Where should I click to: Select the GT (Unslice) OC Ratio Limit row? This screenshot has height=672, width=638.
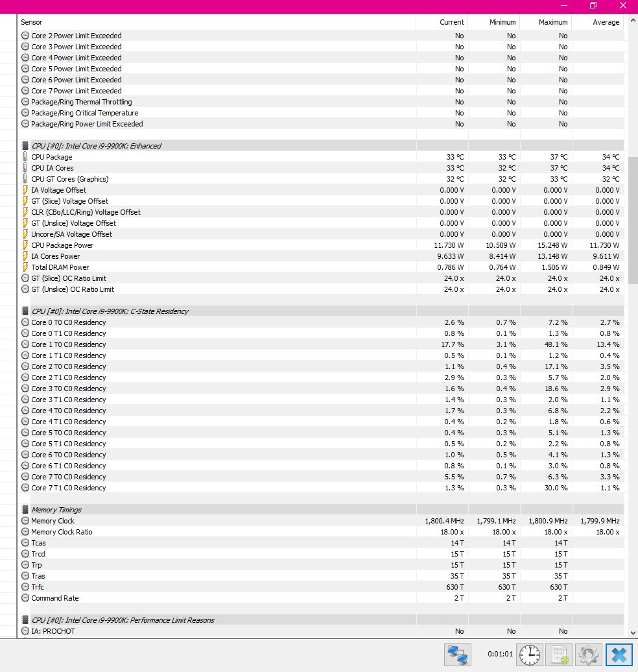[x=321, y=289]
